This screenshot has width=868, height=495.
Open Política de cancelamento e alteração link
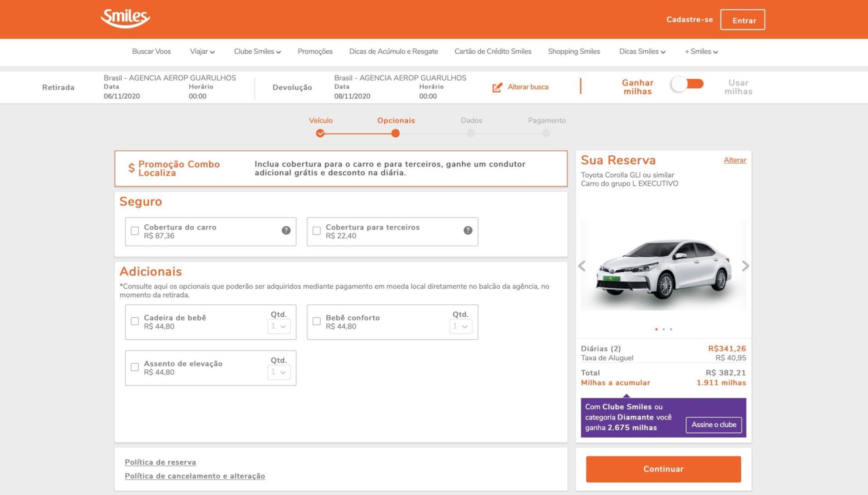[195, 476]
